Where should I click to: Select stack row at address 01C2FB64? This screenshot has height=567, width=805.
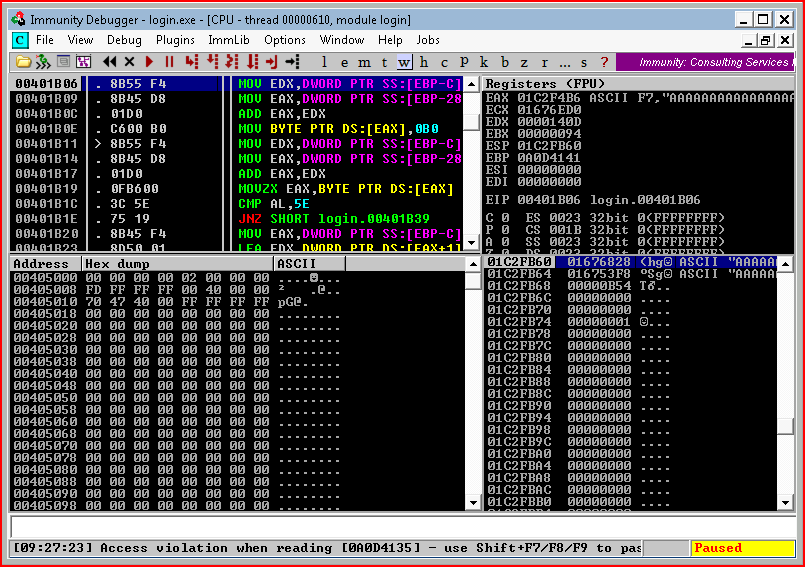631,274
